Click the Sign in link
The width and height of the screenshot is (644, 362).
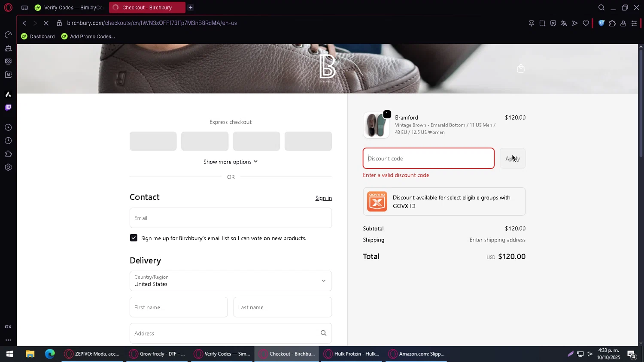pyautogui.click(x=324, y=198)
